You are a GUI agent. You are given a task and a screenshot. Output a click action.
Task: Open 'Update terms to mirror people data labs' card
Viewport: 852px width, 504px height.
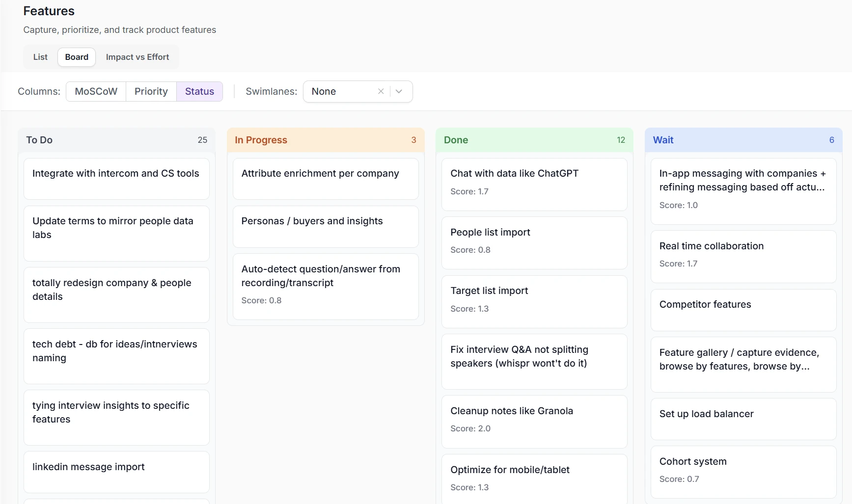point(116,234)
